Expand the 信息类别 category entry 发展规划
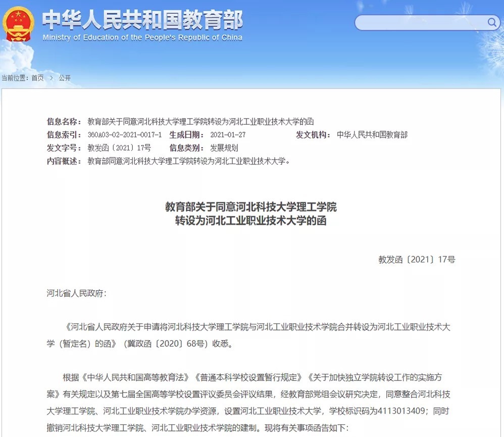This screenshot has height=437, width=504. pos(224,148)
